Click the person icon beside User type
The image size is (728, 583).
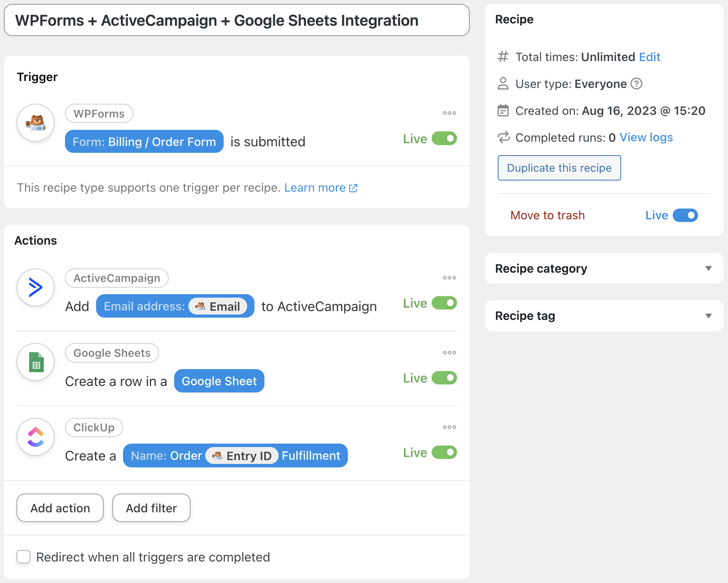pyautogui.click(x=503, y=83)
